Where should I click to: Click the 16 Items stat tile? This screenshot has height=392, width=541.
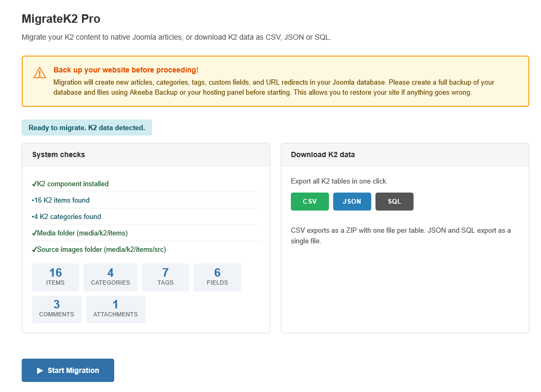56,277
